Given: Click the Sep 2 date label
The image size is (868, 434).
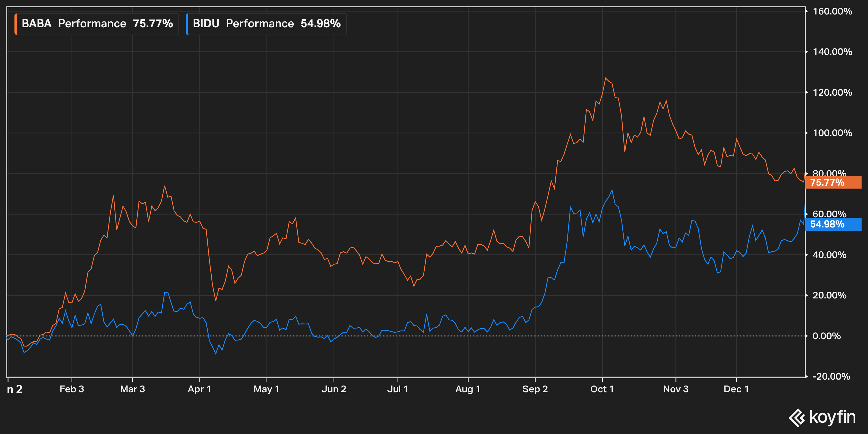Looking at the screenshot, I should pyautogui.click(x=535, y=389).
